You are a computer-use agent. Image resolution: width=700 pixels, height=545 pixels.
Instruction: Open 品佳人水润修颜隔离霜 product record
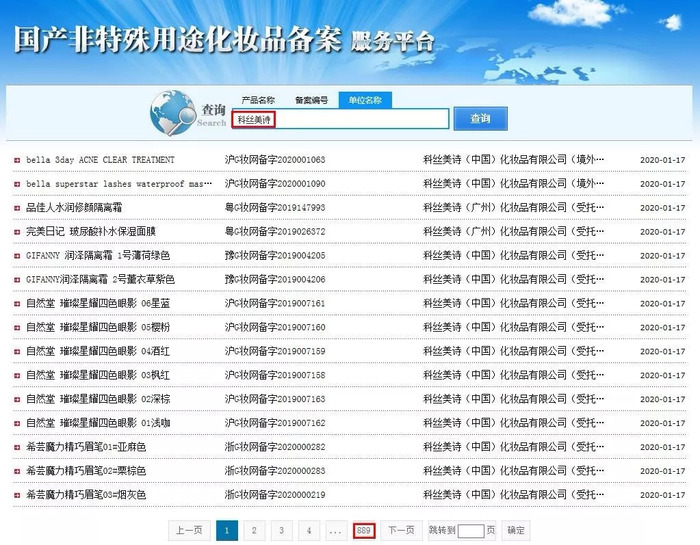pos(74,208)
